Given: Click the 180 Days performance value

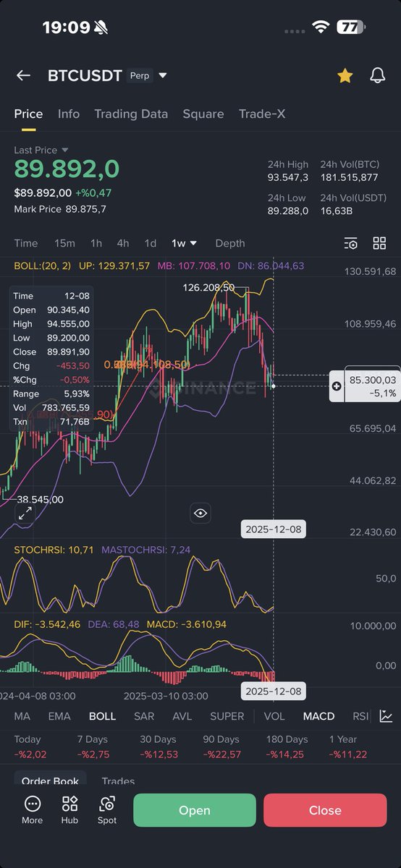Looking at the screenshot, I should click(284, 754).
